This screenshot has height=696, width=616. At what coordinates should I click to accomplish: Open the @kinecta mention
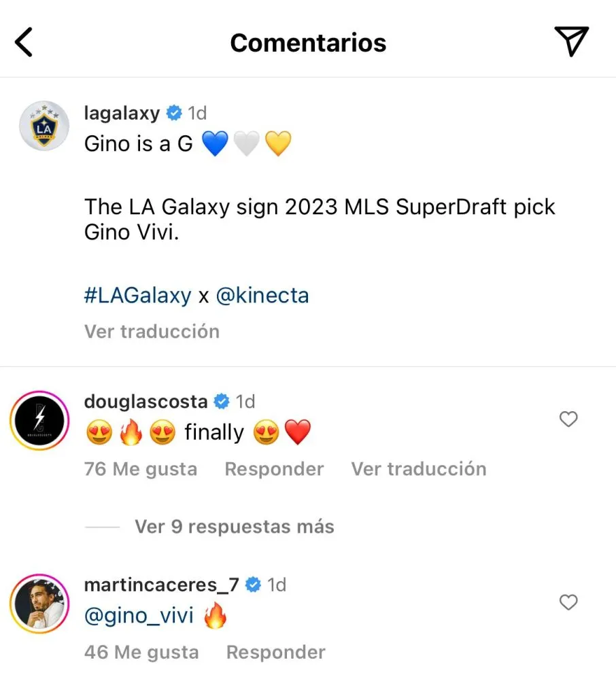click(262, 296)
